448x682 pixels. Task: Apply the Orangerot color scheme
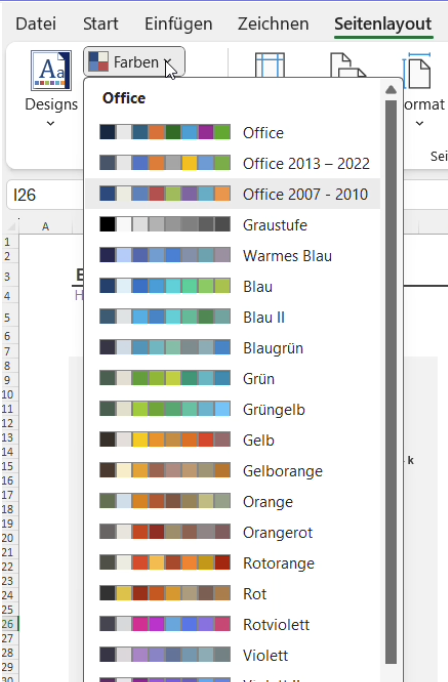233,532
